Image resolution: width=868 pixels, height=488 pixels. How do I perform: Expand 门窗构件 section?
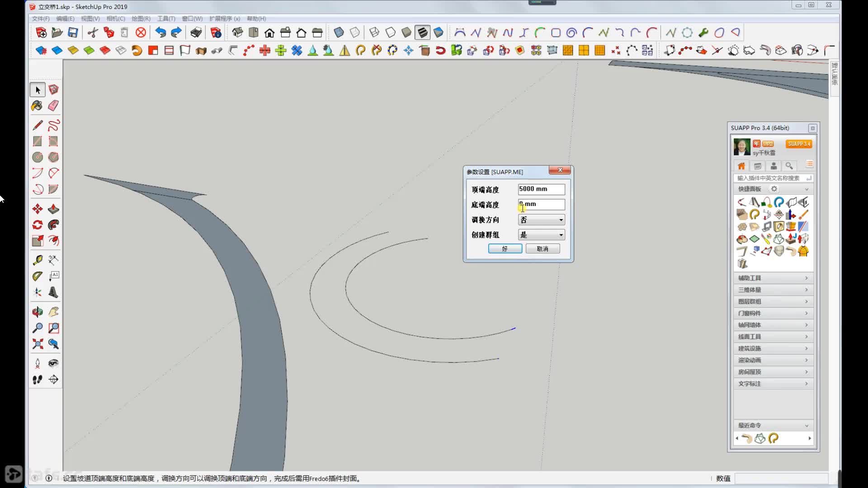(x=773, y=313)
